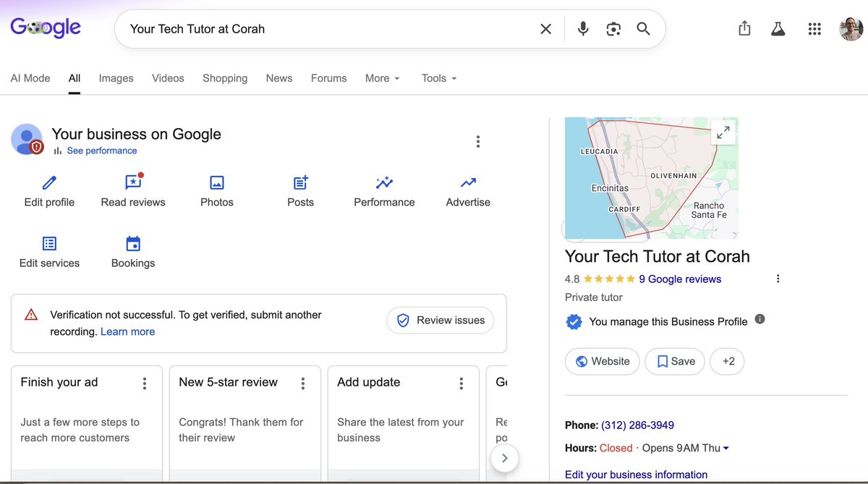Click phone number (312) 286-3949

click(637, 425)
